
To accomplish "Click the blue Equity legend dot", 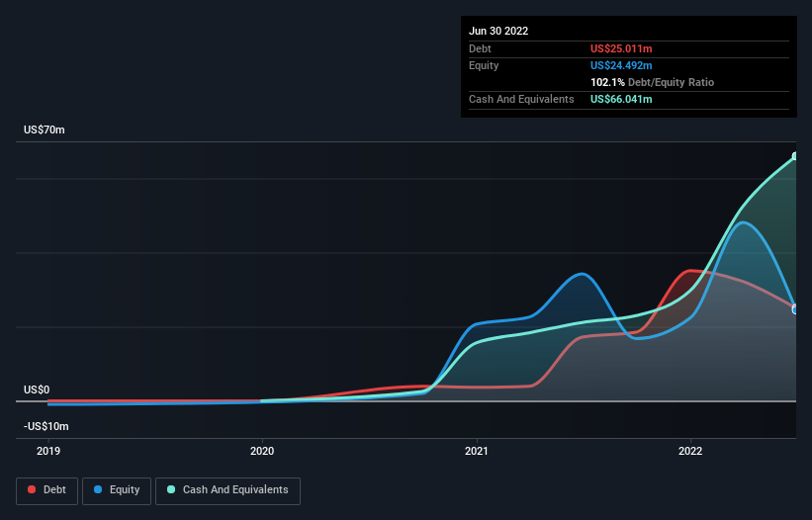I will (98, 489).
